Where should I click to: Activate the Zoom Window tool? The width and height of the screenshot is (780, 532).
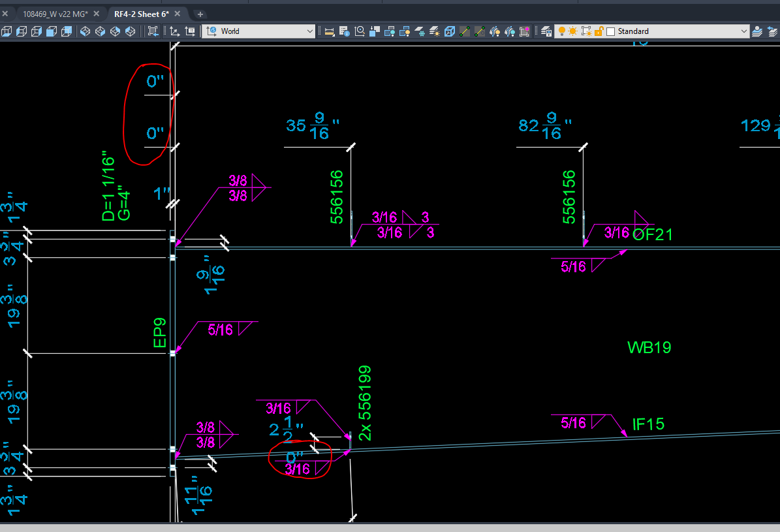pos(153,31)
